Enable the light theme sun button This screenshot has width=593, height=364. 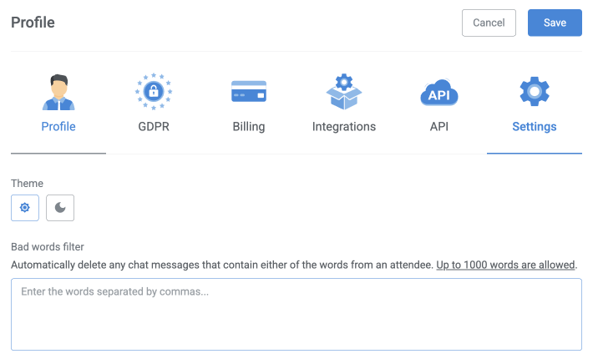[x=25, y=208]
